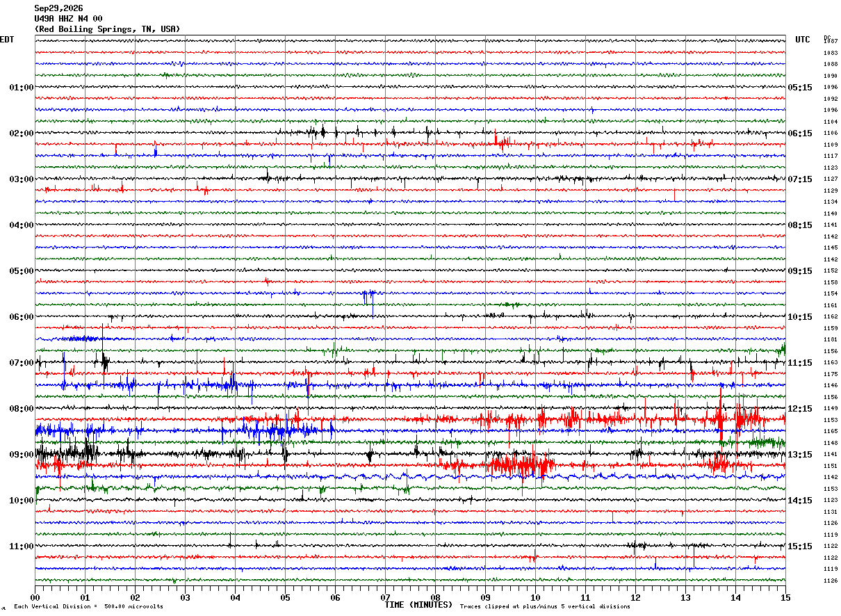This screenshot has height=616, width=841.
Task: Click the 07:00 EDT time label
Action: (21, 363)
